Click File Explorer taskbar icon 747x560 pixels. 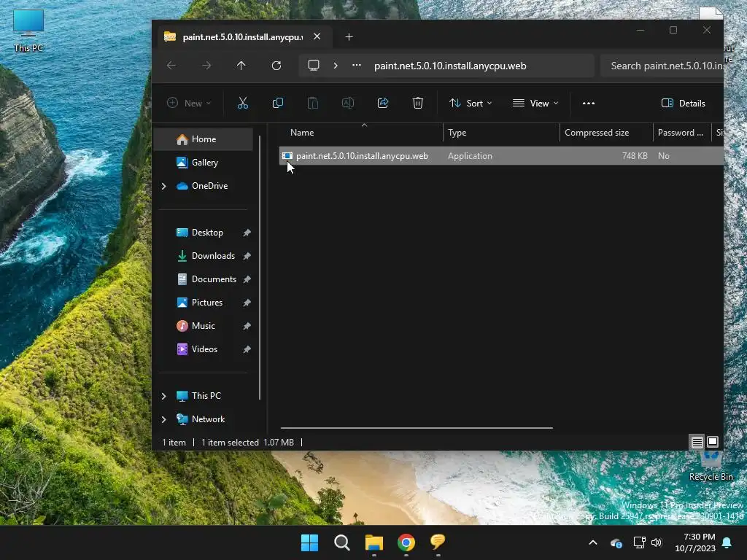coord(374,542)
